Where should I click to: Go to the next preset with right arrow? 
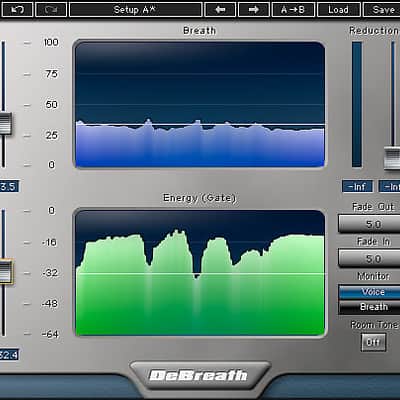[254, 9]
